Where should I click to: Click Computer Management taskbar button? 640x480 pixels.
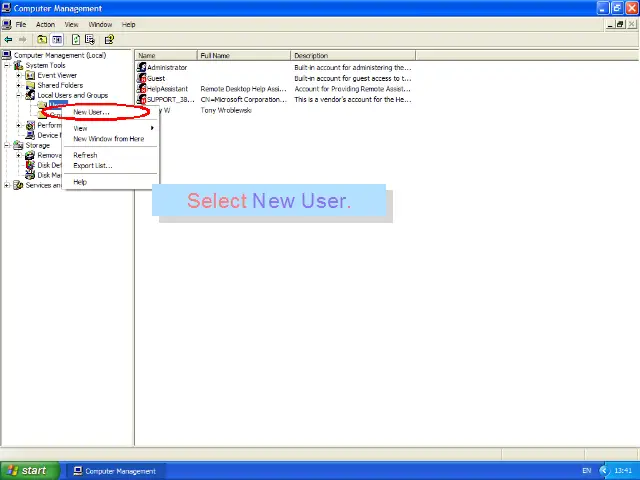click(116, 471)
